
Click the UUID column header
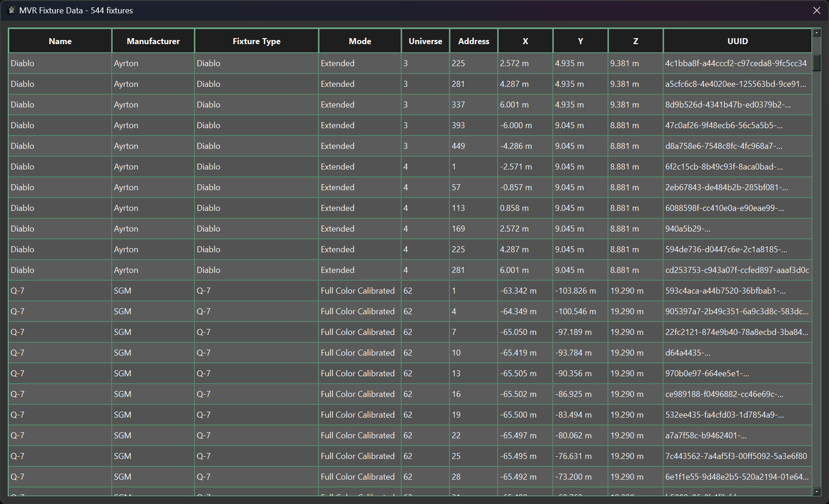click(x=738, y=41)
